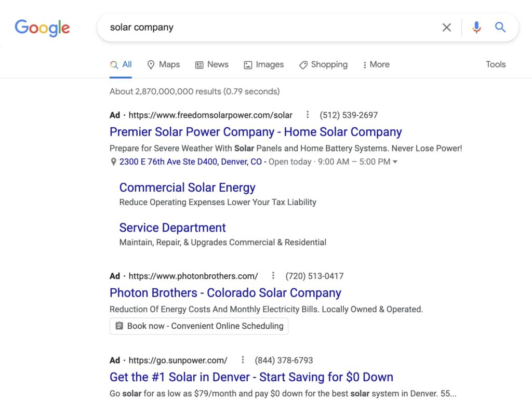Click 'Maintain, Repair, & Upgrades Commercial & Residential'
This screenshot has width=532, height=415.
(222, 242)
